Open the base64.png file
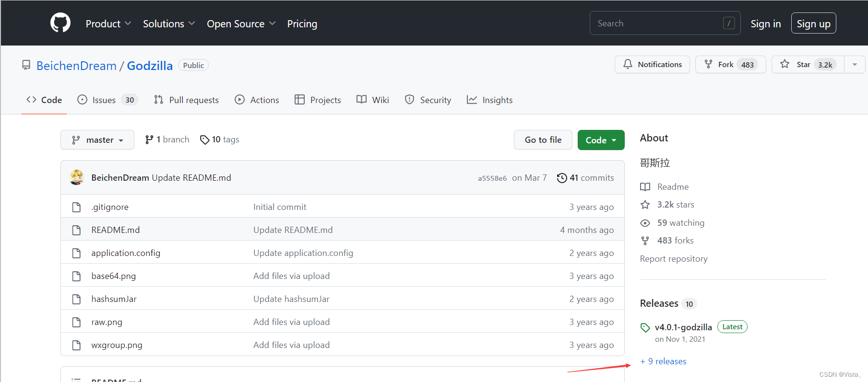The image size is (868, 382). click(114, 276)
